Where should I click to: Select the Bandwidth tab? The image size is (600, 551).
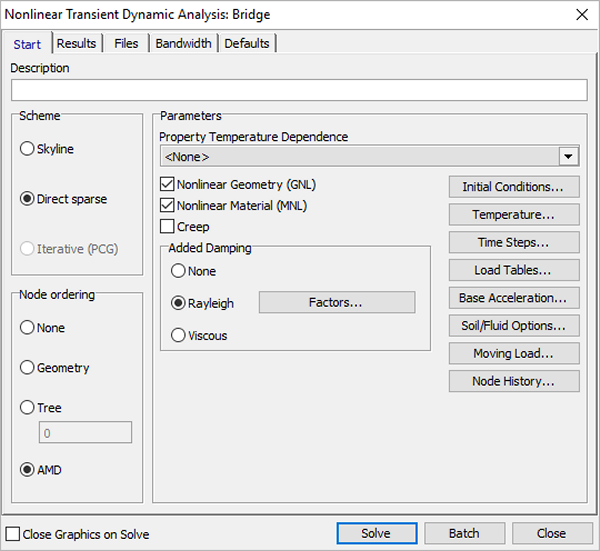click(x=183, y=43)
